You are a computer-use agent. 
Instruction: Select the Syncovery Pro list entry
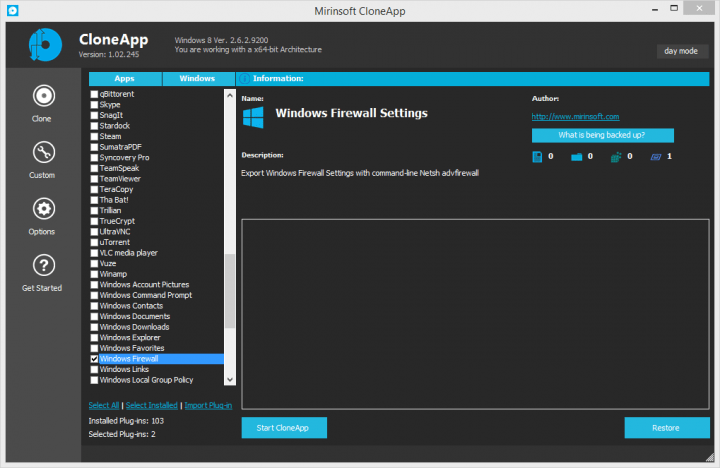[124, 158]
